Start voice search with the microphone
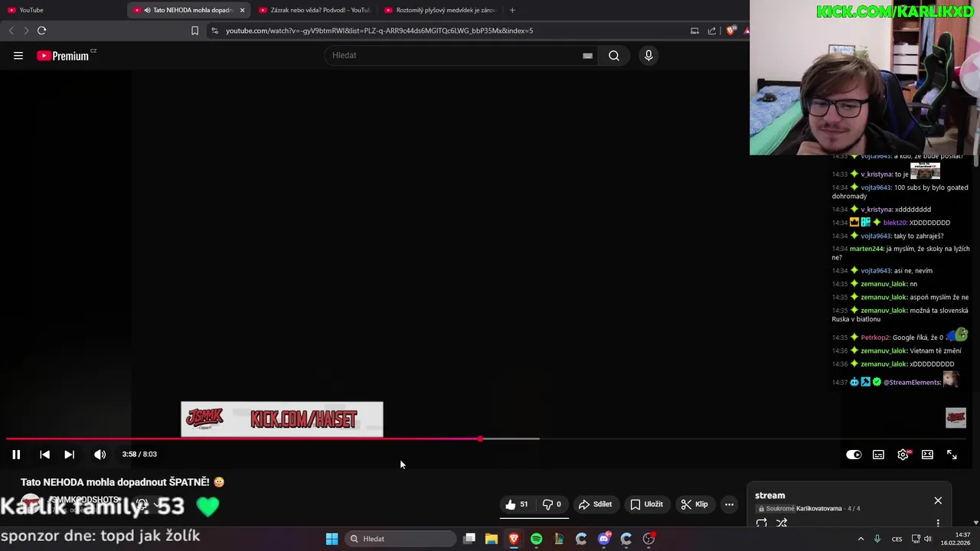The width and height of the screenshot is (980, 551). [x=648, y=55]
